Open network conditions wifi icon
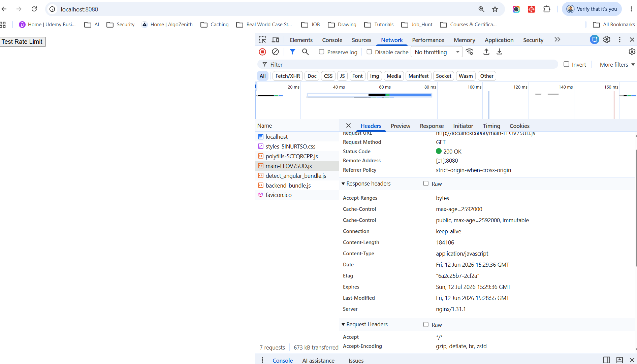This screenshot has height=364, width=637. 470,52
